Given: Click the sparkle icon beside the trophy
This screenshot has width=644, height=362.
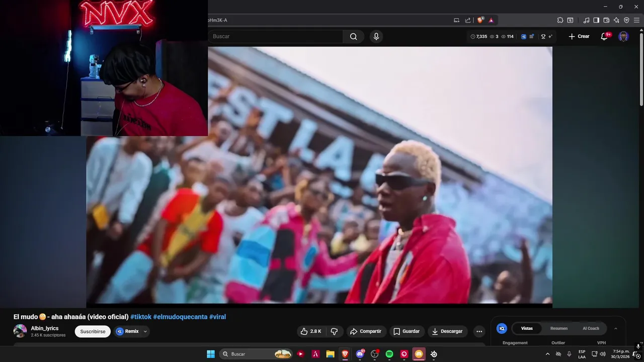Looking at the screenshot, I should point(550,36).
